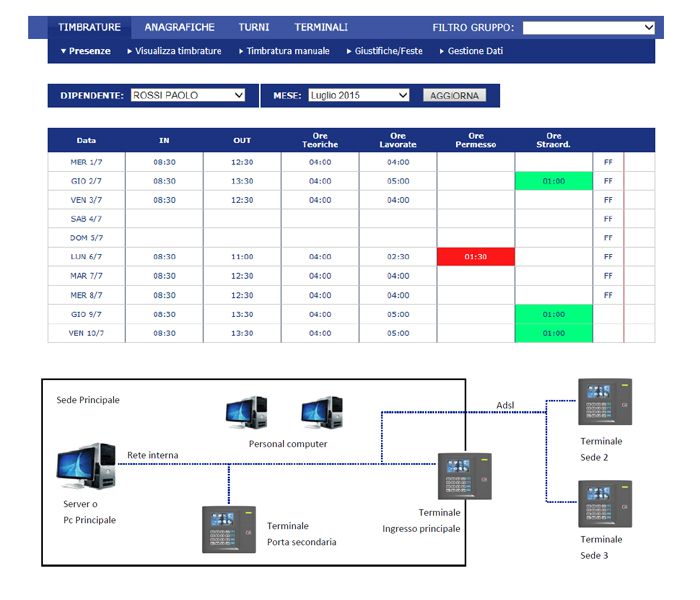
Task: Click the Sede 3 terminal icon
Action: pyautogui.click(x=606, y=505)
